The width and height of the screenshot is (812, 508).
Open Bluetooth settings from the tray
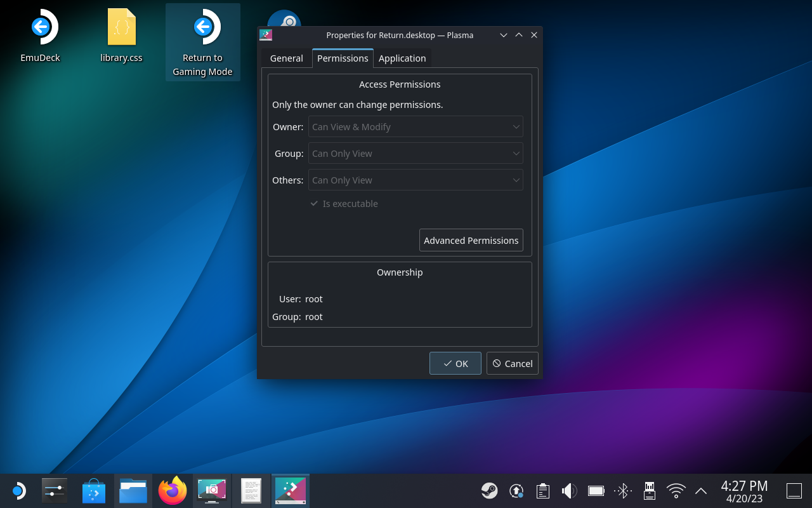tap(622, 490)
